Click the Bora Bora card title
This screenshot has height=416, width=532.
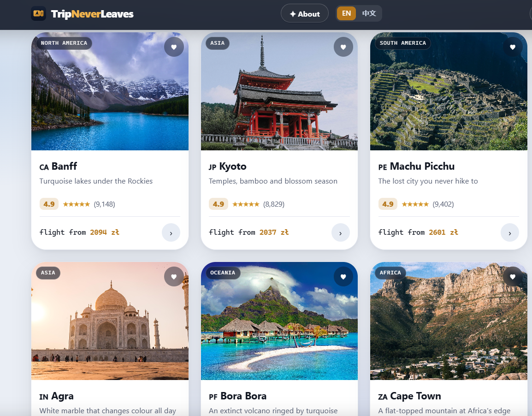pyautogui.click(x=238, y=396)
